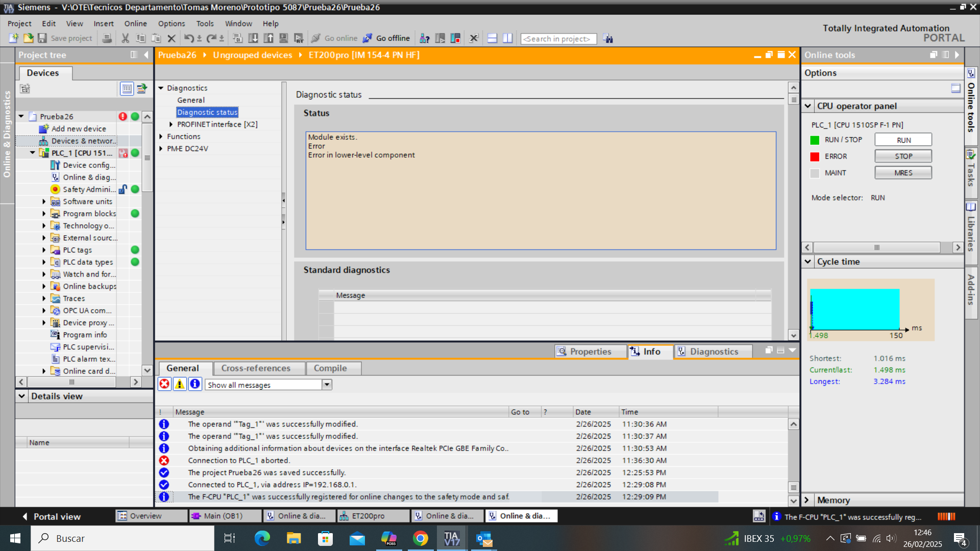The height and width of the screenshot is (551, 980).
Task: Open the Show all messages dropdown
Action: [327, 385]
